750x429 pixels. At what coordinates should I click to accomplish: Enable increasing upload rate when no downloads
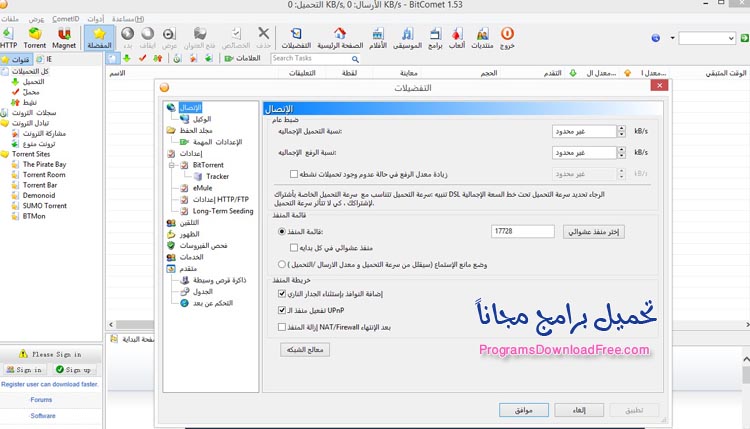point(294,174)
